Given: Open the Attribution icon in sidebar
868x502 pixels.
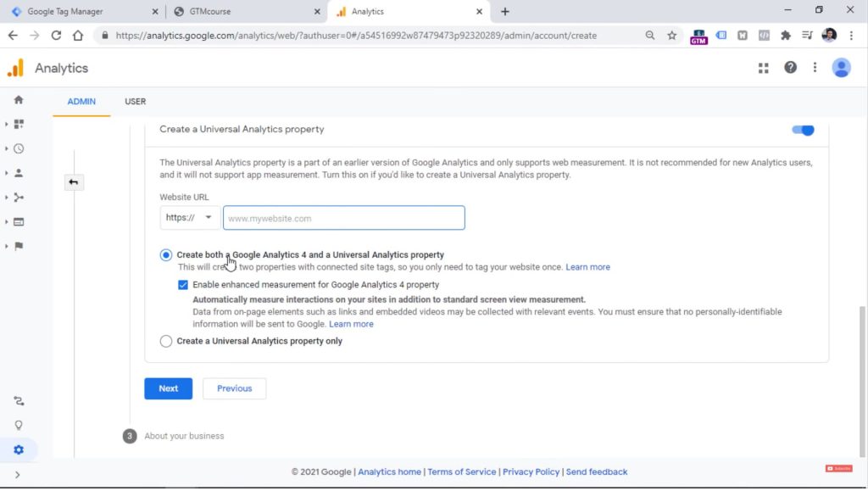Looking at the screenshot, I should 19,400.
